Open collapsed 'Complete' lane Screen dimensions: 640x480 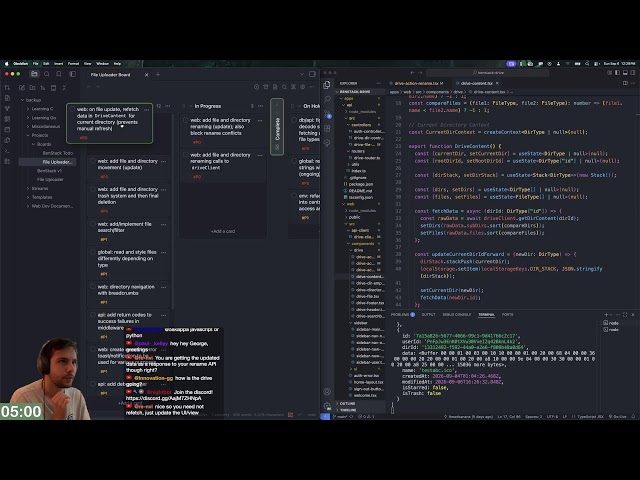pyautogui.click(x=277, y=127)
